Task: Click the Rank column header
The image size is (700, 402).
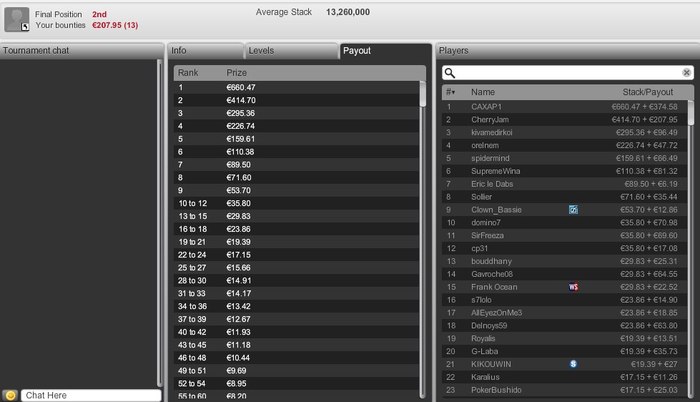Action: (x=188, y=72)
